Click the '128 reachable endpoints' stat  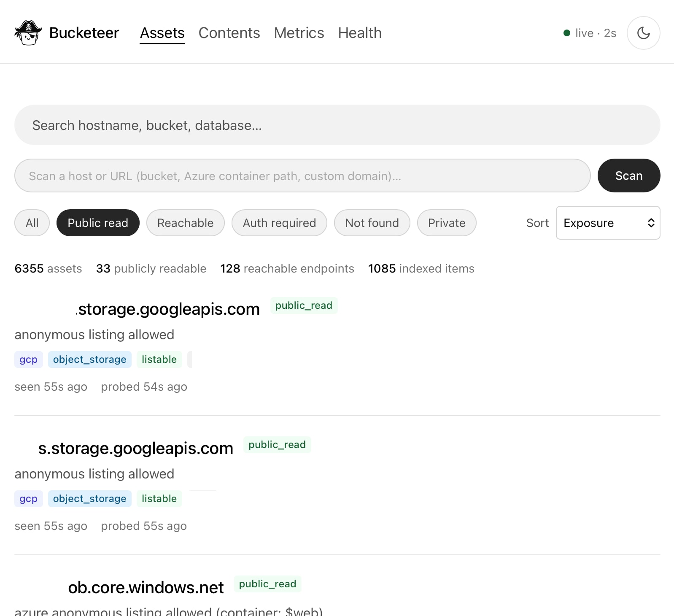coord(287,269)
